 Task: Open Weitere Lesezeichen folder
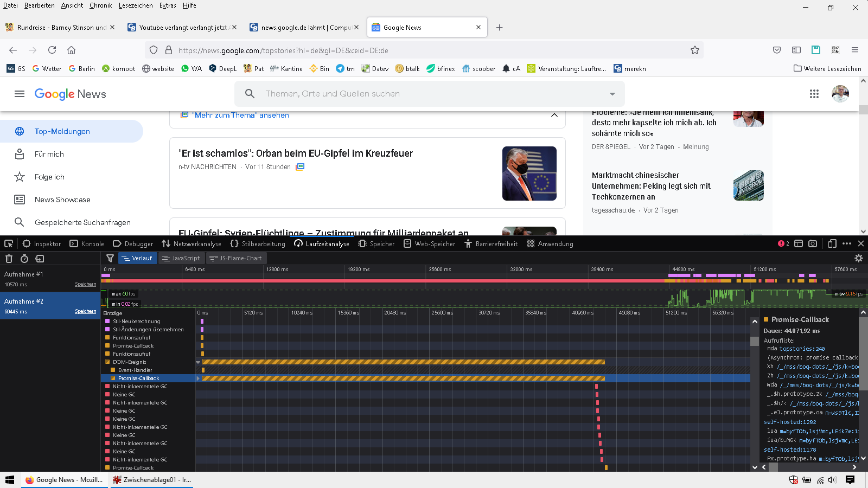[827, 69]
